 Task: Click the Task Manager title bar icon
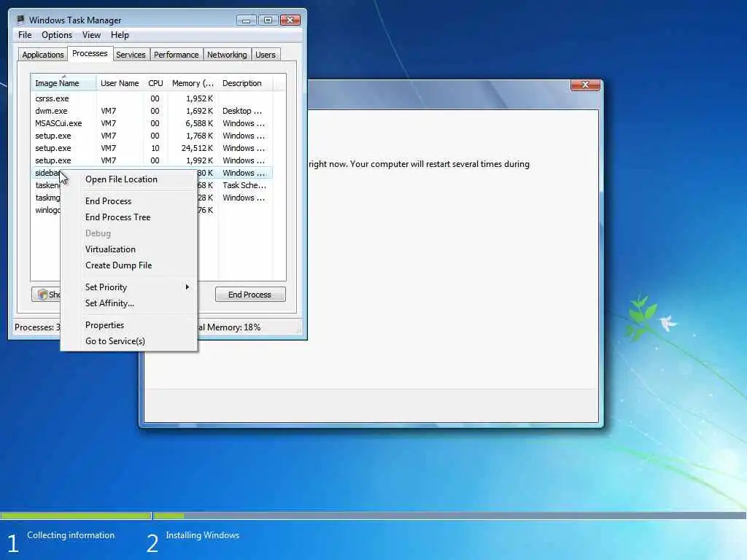[x=20, y=20]
